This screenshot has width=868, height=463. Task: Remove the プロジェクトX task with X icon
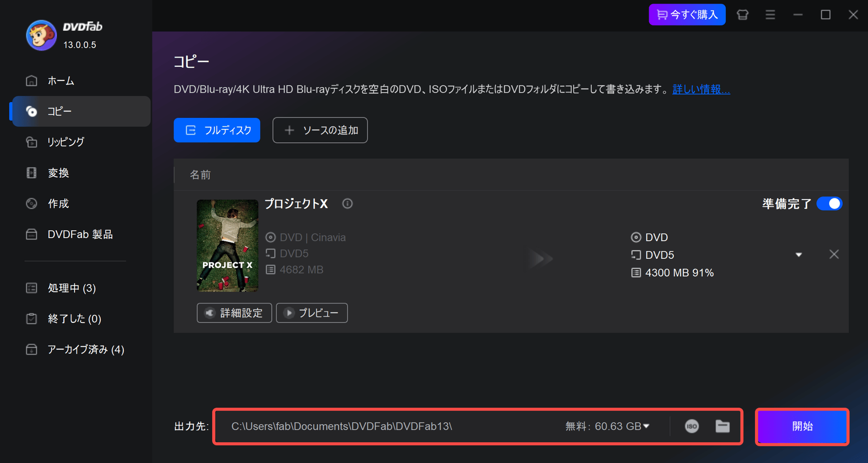[x=834, y=254]
